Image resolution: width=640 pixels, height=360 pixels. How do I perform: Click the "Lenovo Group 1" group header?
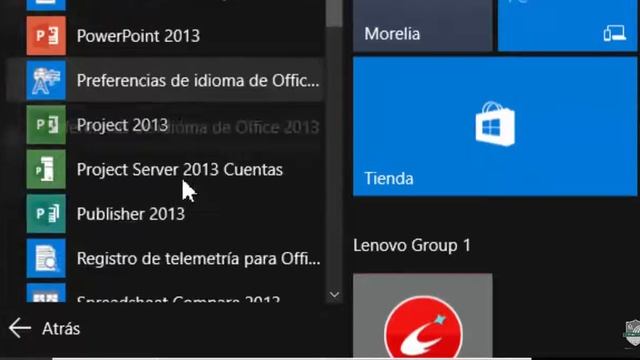(412, 245)
